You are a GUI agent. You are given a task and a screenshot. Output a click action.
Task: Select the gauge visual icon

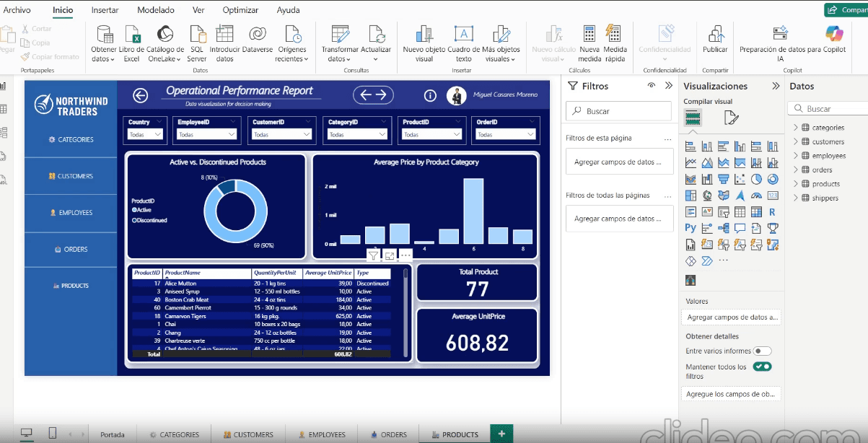click(756, 194)
